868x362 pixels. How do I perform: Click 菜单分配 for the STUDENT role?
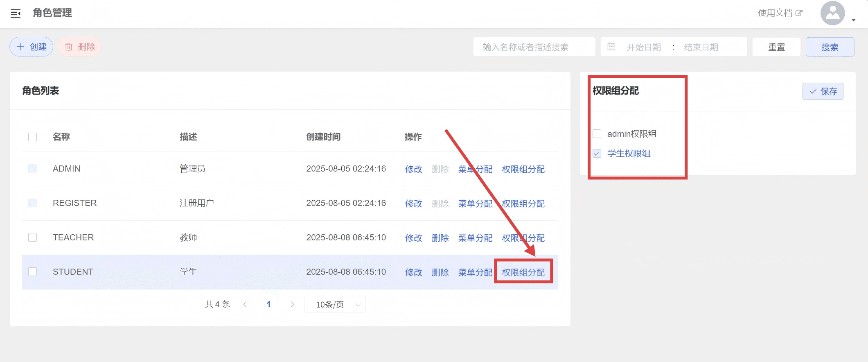[x=475, y=272]
